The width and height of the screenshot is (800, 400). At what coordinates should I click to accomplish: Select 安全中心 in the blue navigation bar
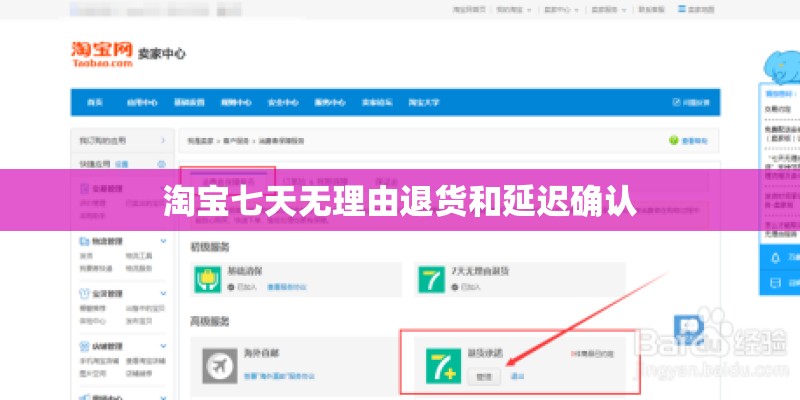click(x=283, y=102)
